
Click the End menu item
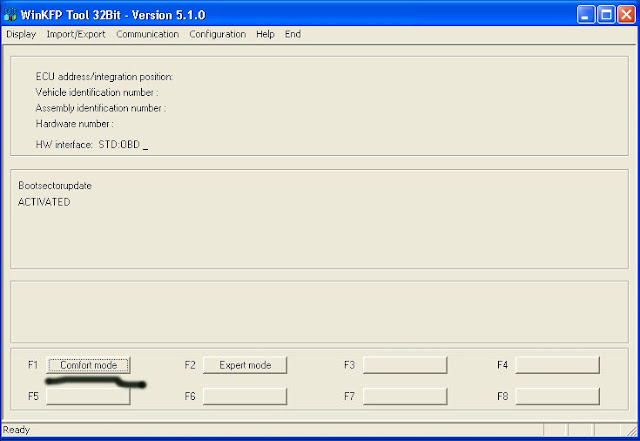pos(293,34)
